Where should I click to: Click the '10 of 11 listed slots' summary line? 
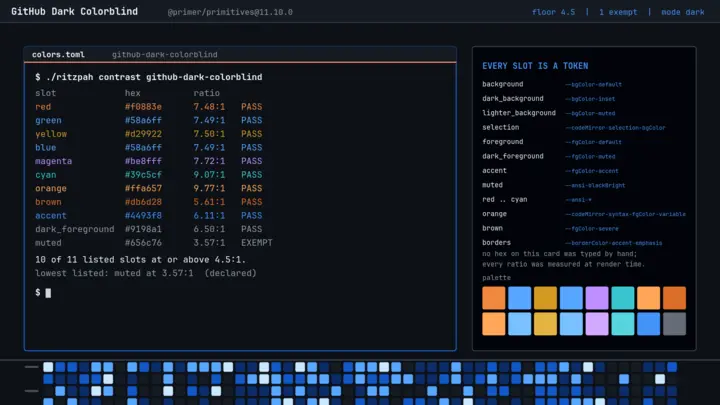(x=141, y=260)
